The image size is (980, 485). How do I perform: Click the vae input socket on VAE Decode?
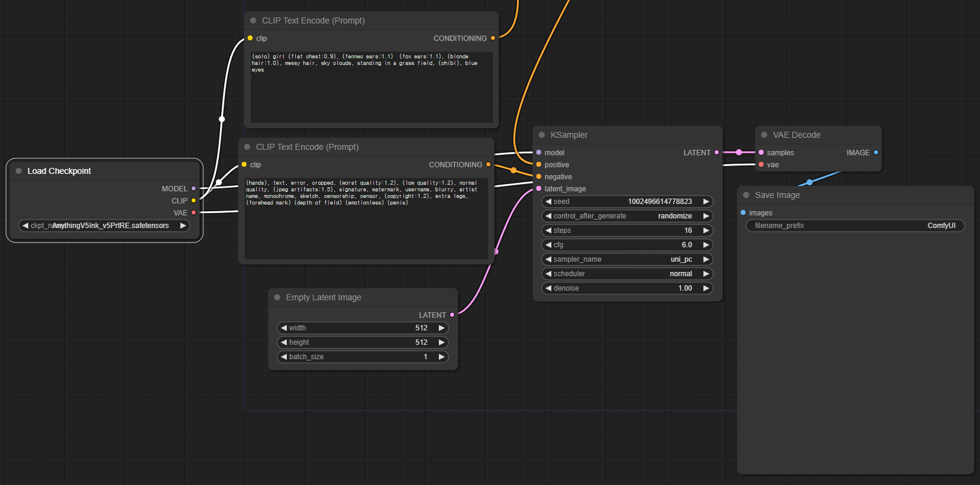761,164
